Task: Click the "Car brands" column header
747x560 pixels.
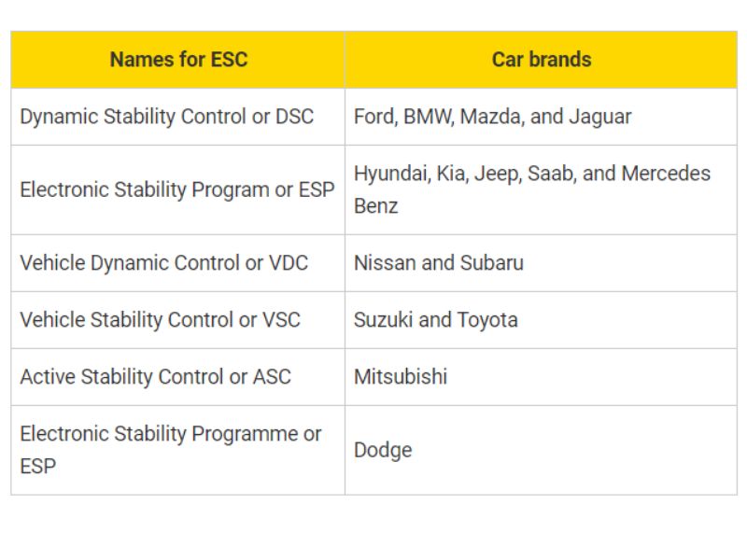Action: pos(541,60)
